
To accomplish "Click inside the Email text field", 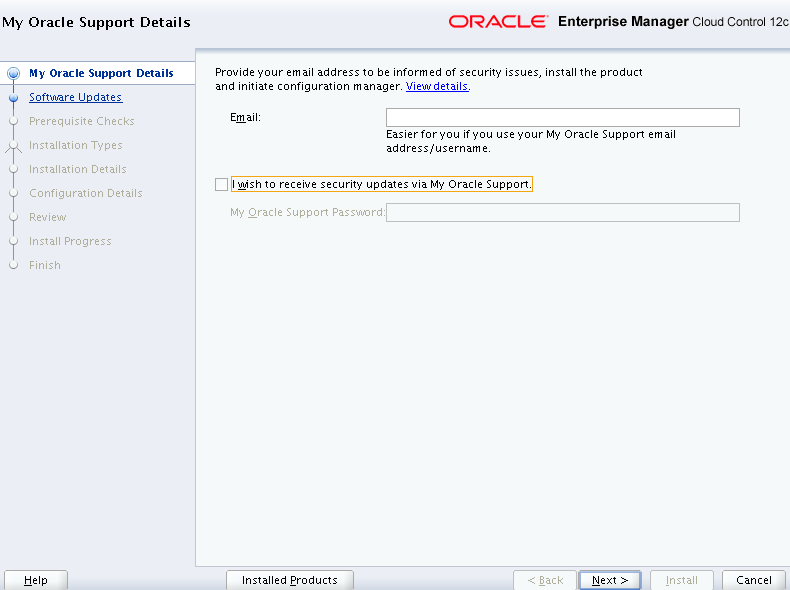I will pos(562,118).
